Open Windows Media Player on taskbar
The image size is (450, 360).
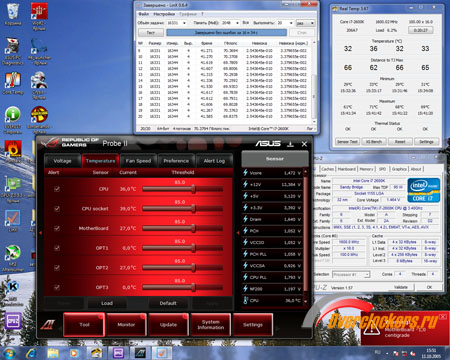tap(74, 353)
